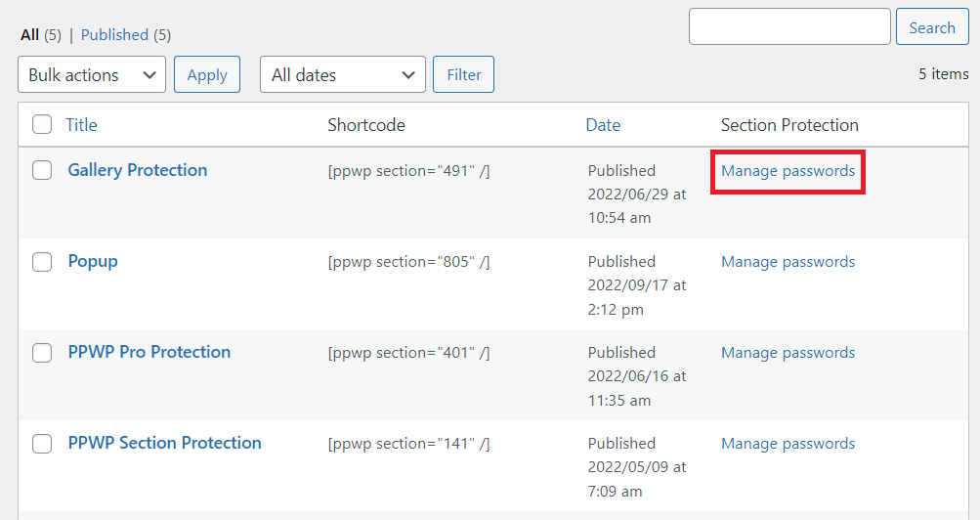Click date 2022/05/09 at 7:09 am
980x520 pixels.
pyautogui.click(x=637, y=479)
